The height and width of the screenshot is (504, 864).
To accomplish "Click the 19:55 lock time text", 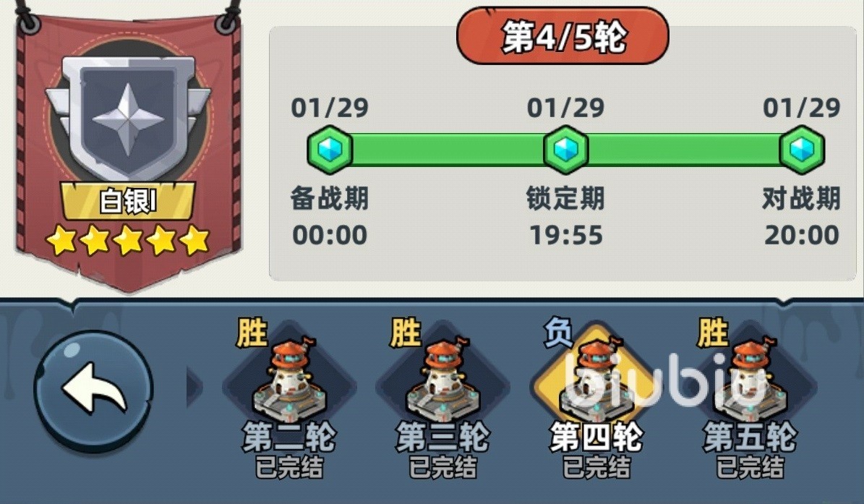I will (x=566, y=235).
